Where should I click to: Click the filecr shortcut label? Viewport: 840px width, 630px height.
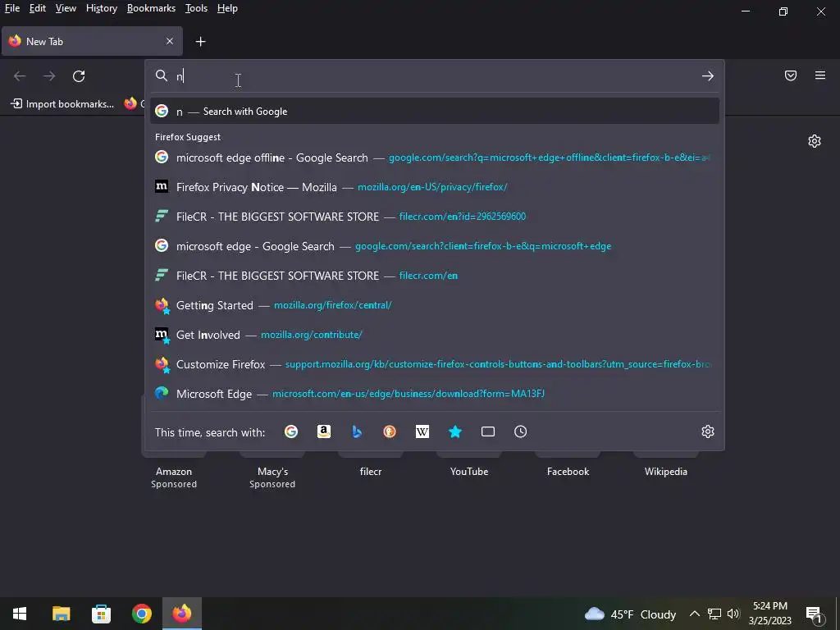[x=371, y=472]
